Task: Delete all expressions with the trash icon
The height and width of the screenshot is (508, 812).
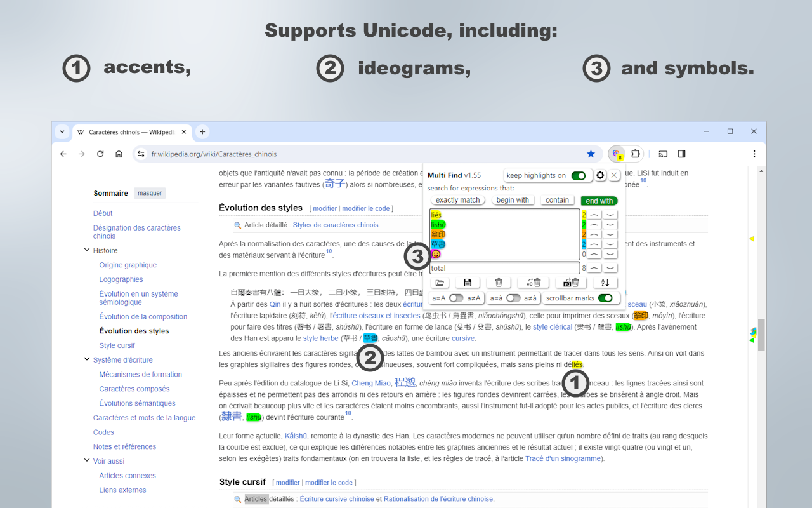Action: 499,283
